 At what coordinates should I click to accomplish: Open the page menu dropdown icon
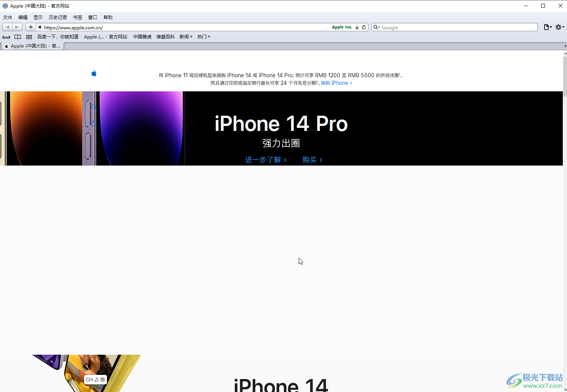(x=548, y=27)
